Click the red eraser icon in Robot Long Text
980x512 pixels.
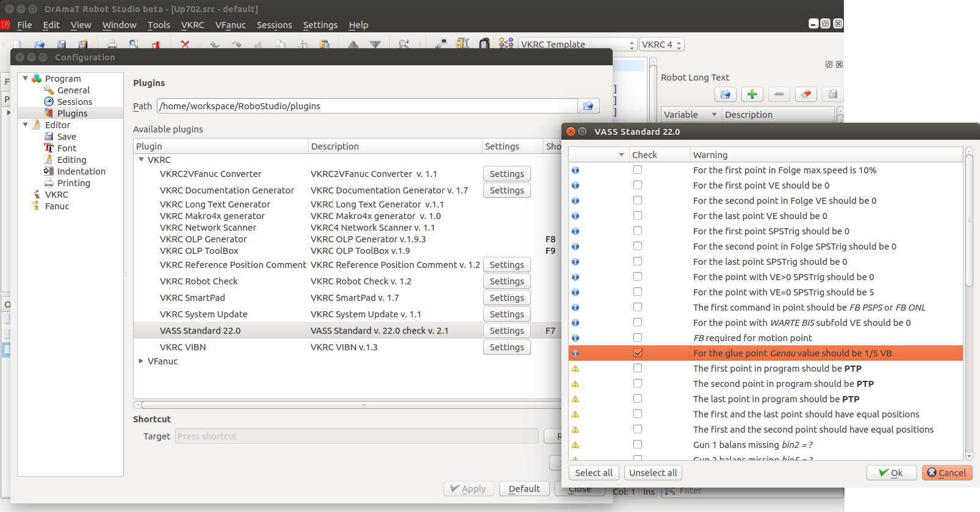806,94
